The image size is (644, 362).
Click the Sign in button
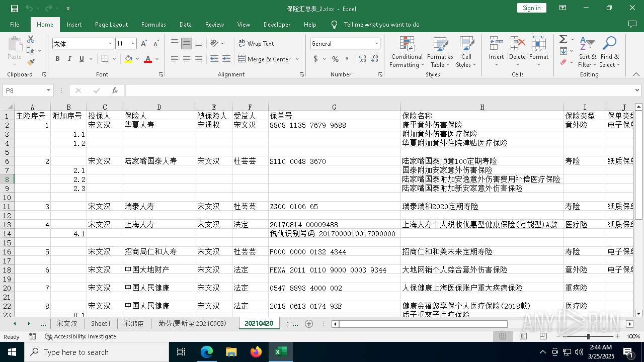(531, 8)
